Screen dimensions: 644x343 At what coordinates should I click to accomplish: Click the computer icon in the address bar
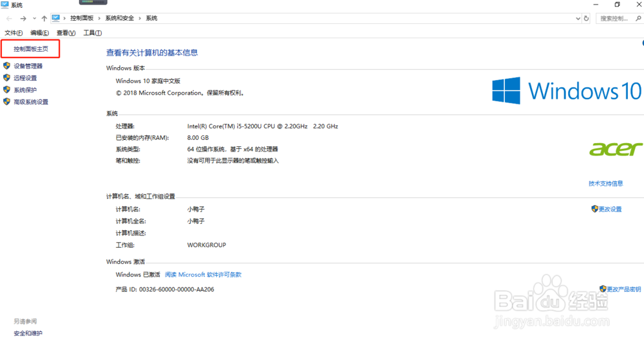(x=56, y=18)
